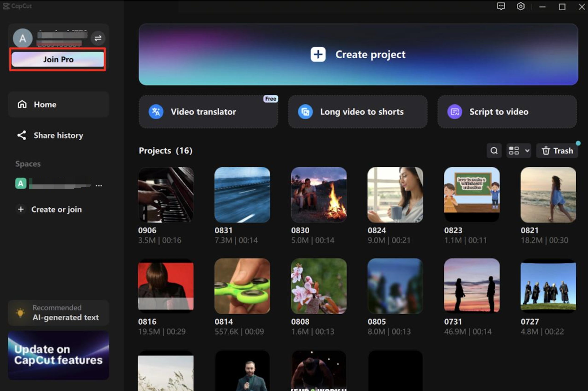588x391 pixels.
Task: Open the project view layout dropdown
Action: point(518,151)
